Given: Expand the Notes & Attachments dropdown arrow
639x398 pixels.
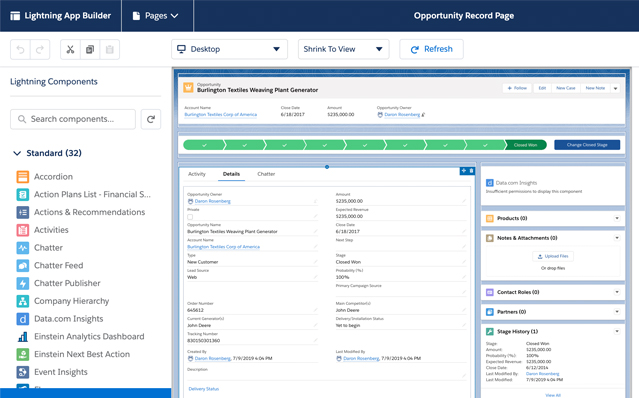Looking at the screenshot, I should tap(617, 238).
